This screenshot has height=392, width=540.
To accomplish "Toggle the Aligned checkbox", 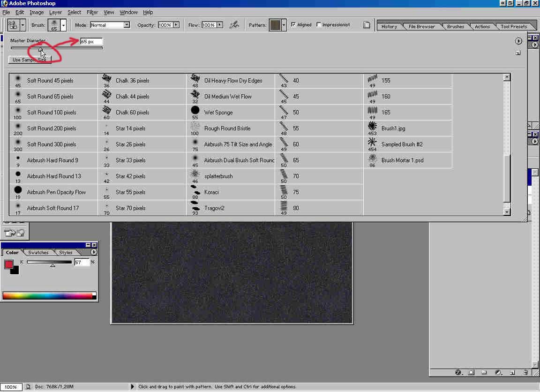I will 293,25.
